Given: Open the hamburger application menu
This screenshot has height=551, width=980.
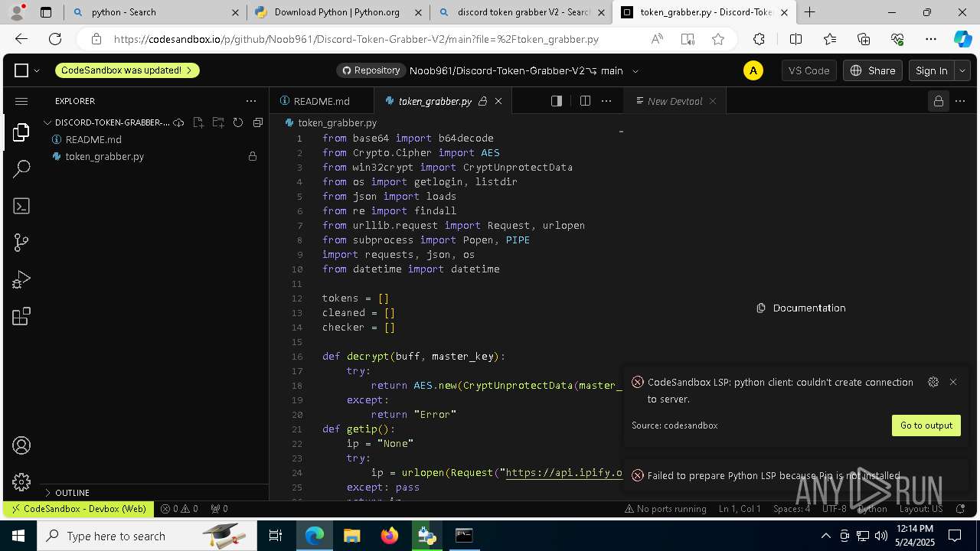Looking at the screenshot, I should (x=21, y=101).
